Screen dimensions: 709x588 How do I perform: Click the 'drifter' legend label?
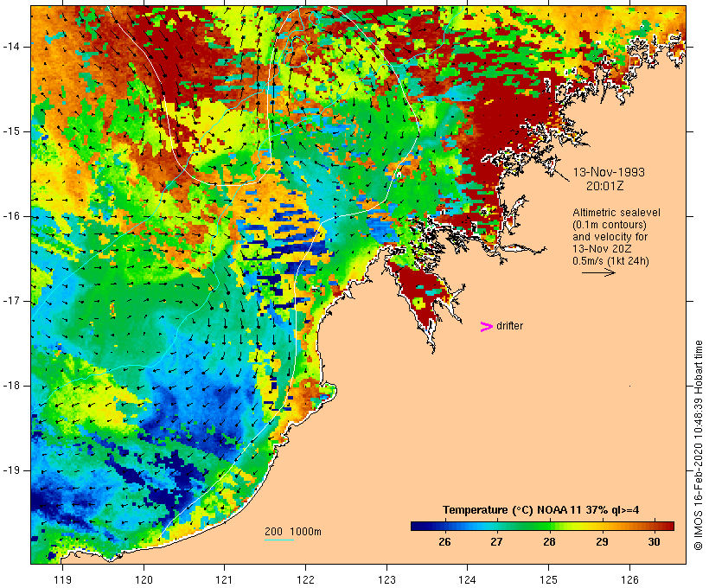click(x=509, y=326)
